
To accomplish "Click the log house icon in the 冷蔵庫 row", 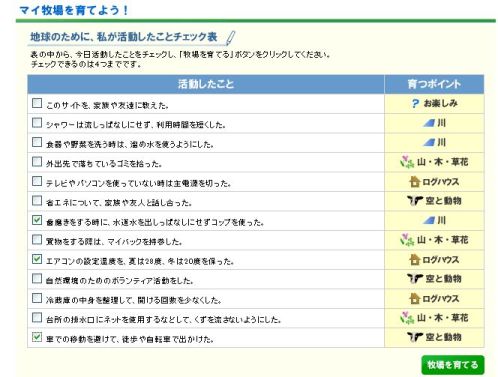I will click(x=414, y=299).
